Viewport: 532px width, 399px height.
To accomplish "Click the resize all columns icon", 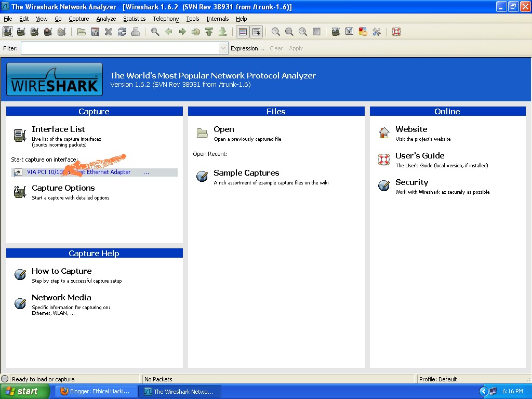I will pos(316,32).
